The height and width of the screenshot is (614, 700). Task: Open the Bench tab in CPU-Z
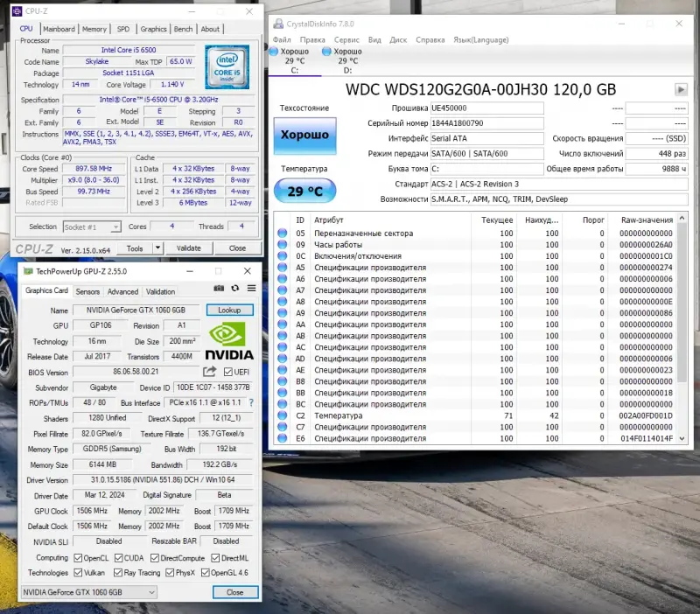[x=183, y=29]
